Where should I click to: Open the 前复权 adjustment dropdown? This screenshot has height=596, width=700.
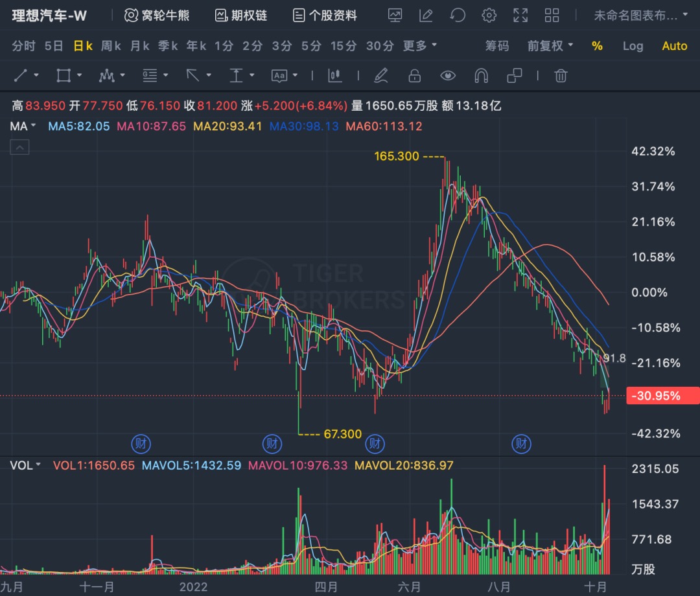point(550,46)
